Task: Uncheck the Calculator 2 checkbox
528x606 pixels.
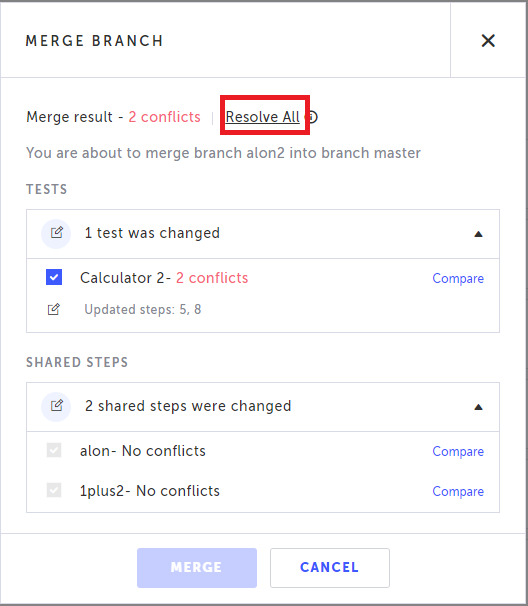Action: (54, 277)
